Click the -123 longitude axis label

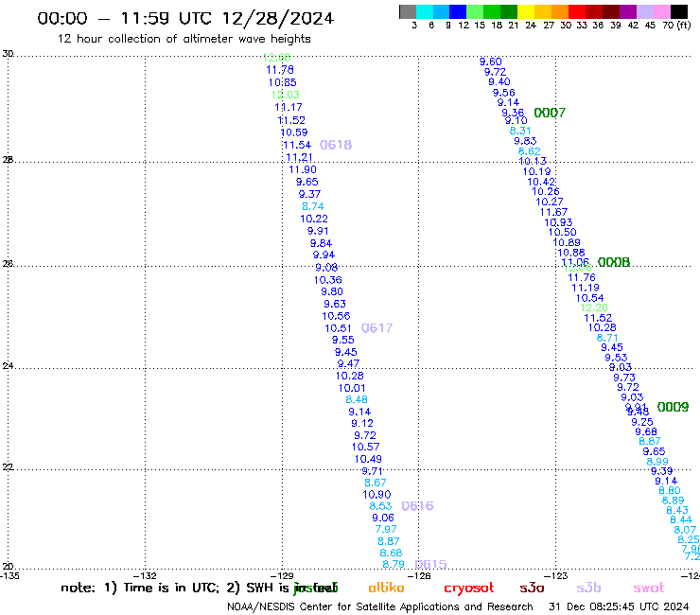pos(556,575)
